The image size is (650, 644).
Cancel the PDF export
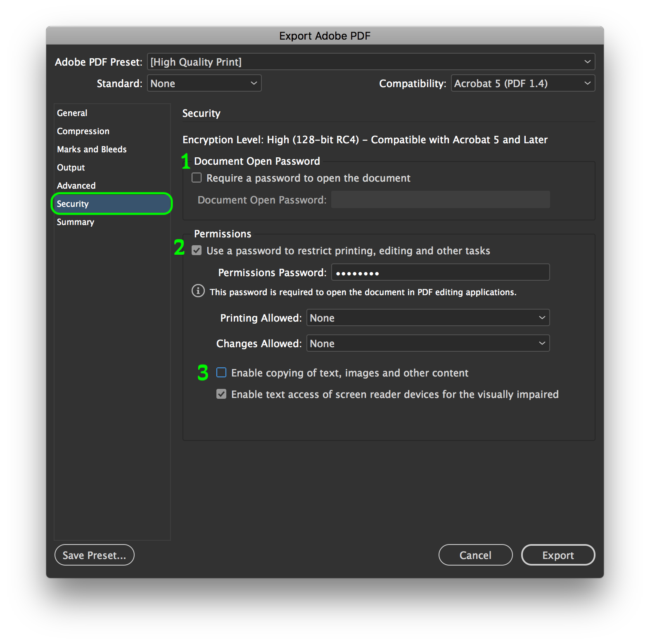pyautogui.click(x=475, y=555)
